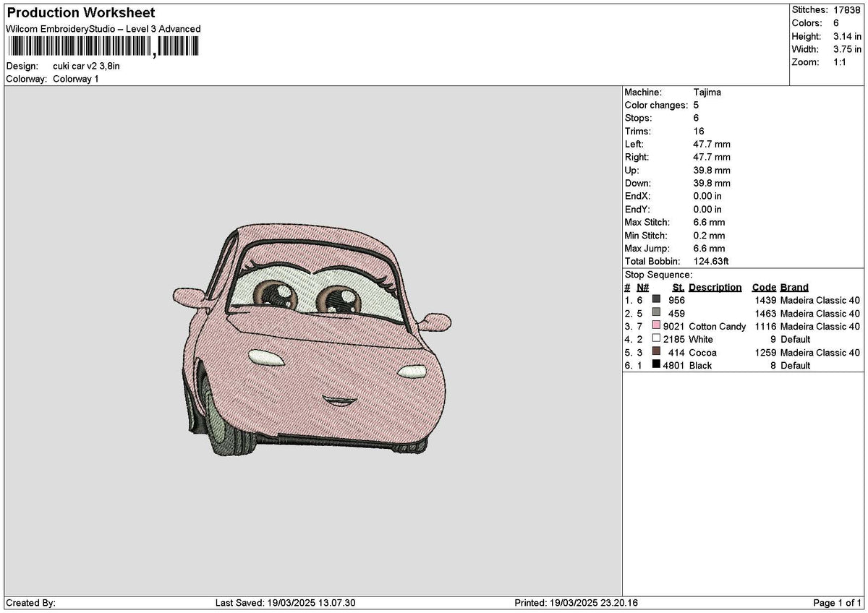The image size is (868, 613).
Task: Click the Black color swatch in stop 6
Action: click(x=656, y=364)
